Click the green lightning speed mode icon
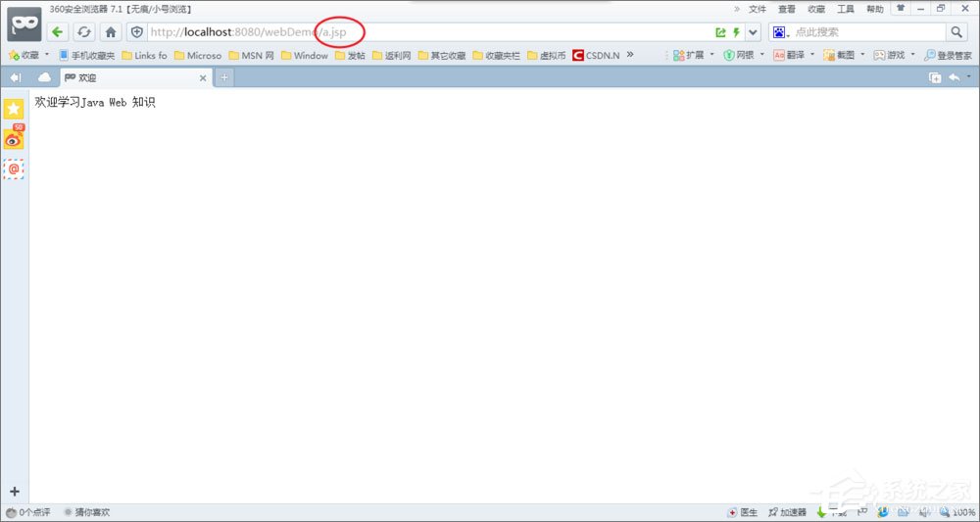The width and height of the screenshot is (980, 522). coord(736,32)
